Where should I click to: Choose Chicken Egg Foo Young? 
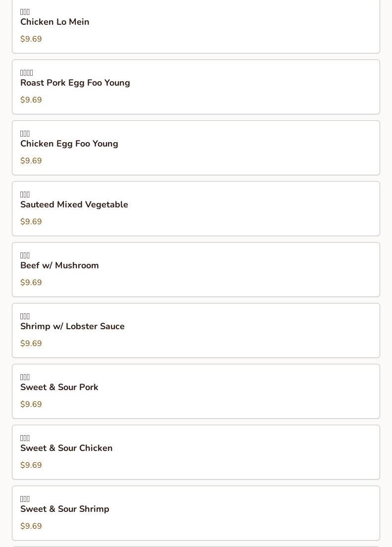tap(196, 148)
